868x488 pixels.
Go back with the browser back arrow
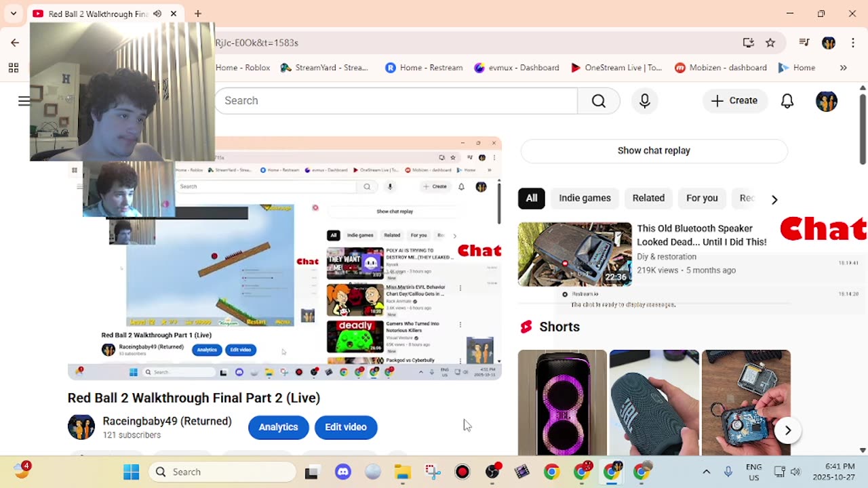point(15,43)
